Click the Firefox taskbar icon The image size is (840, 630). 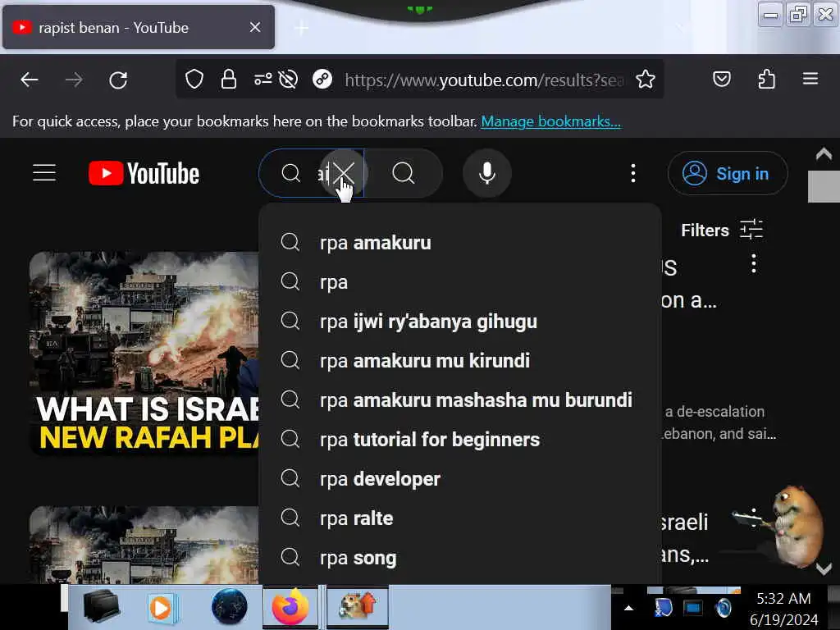tap(290, 607)
